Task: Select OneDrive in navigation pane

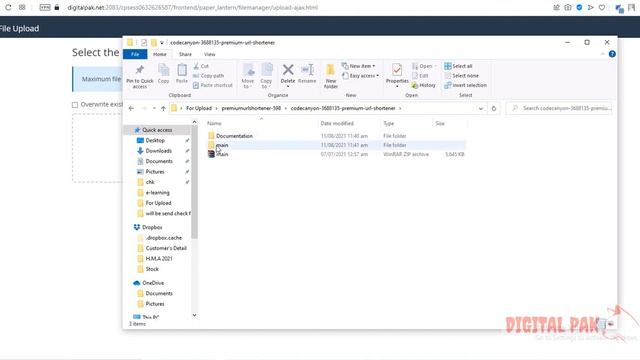Action: 153,283
